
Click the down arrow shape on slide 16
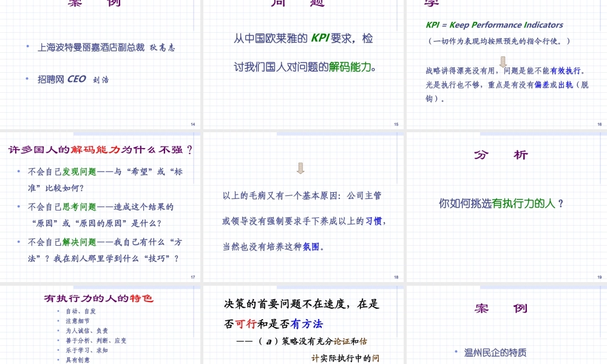pyautogui.click(x=503, y=62)
